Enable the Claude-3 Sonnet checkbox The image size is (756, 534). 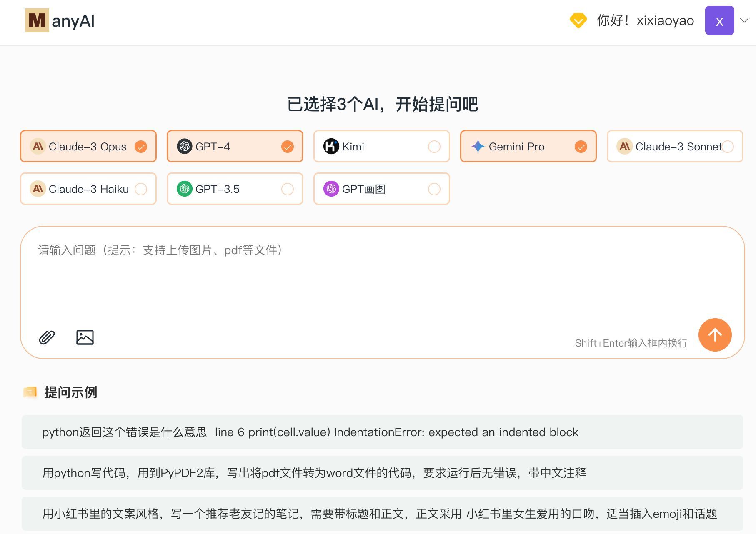coord(728,147)
